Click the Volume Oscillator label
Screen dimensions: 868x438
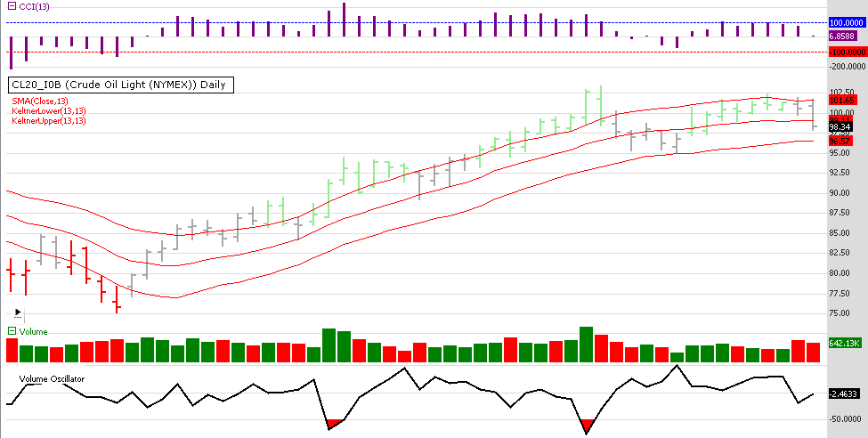click(53, 378)
